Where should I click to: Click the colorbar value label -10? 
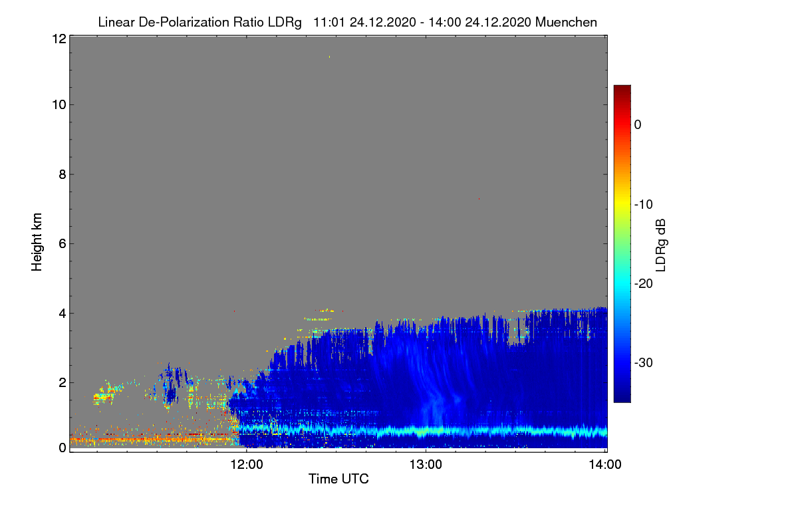point(644,204)
